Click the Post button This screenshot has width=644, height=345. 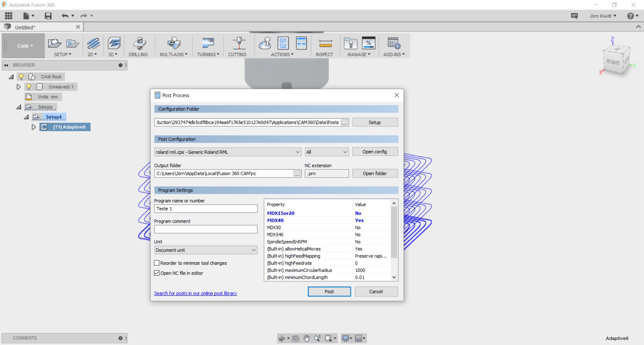[x=329, y=291]
